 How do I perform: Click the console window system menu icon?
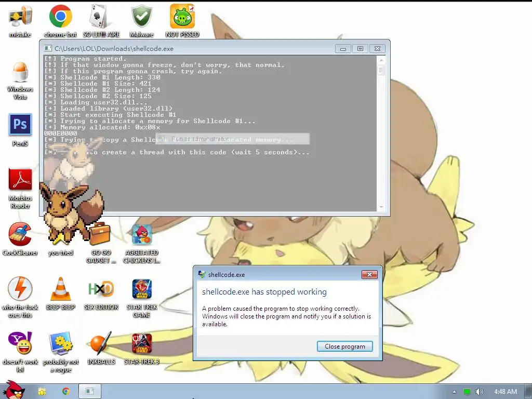pos(48,48)
